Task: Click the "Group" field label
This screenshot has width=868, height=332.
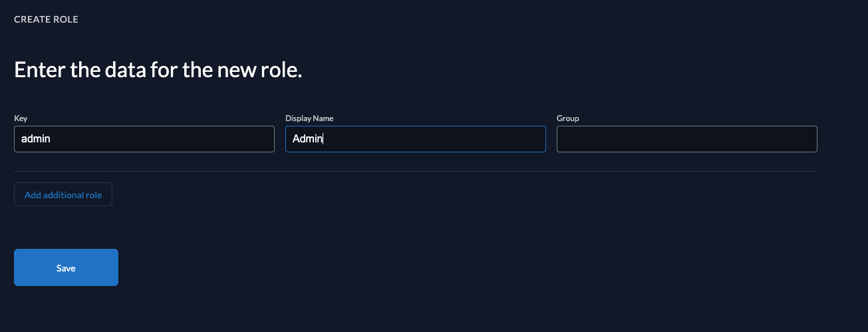Action: pos(567,118)
